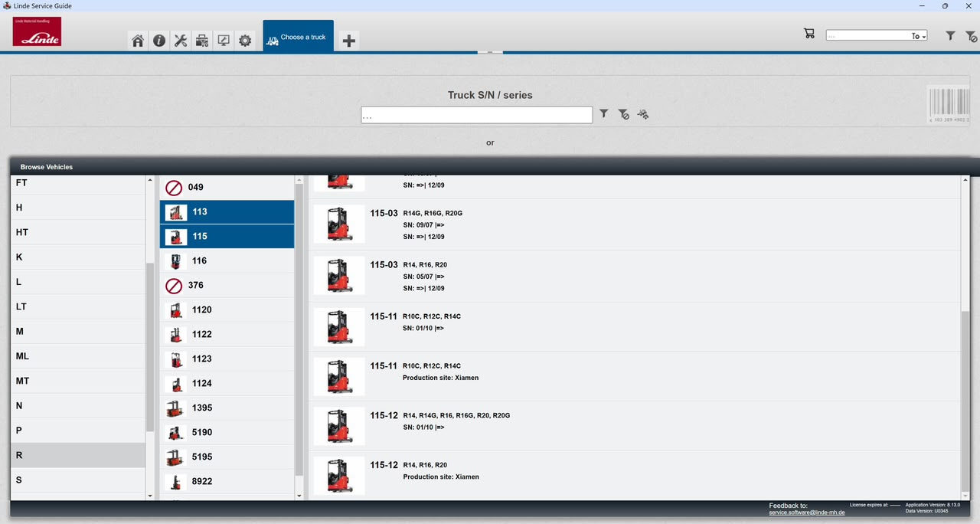The image size is (980, 524).
Task: Select MT in the vehicle type list
Action: coord(78,381)
